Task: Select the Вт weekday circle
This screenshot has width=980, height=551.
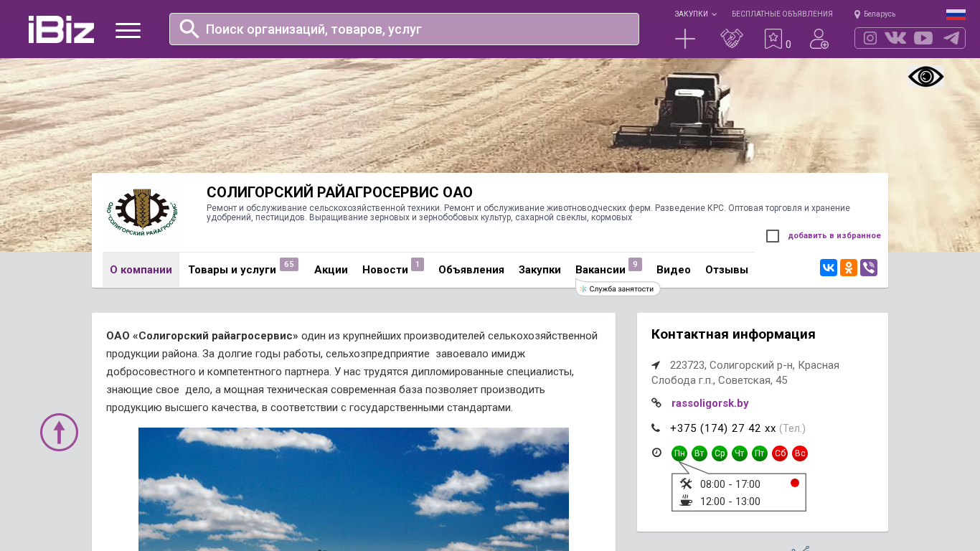Action: click(x=699, y=453)
